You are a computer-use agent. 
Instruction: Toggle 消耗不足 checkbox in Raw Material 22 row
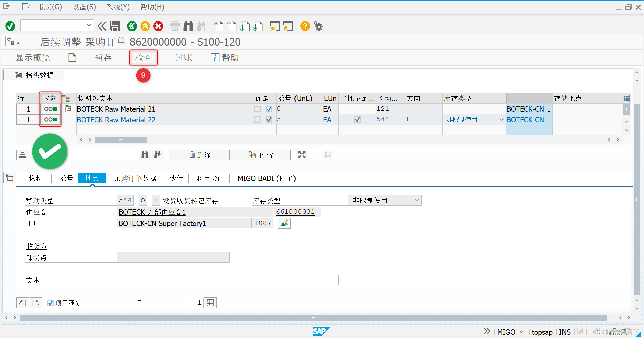tap(358, 120)
